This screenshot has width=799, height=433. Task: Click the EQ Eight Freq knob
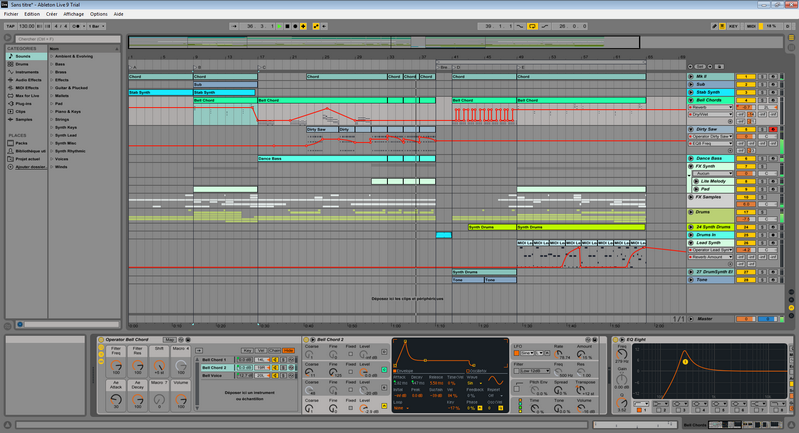[x=622, y=354]
